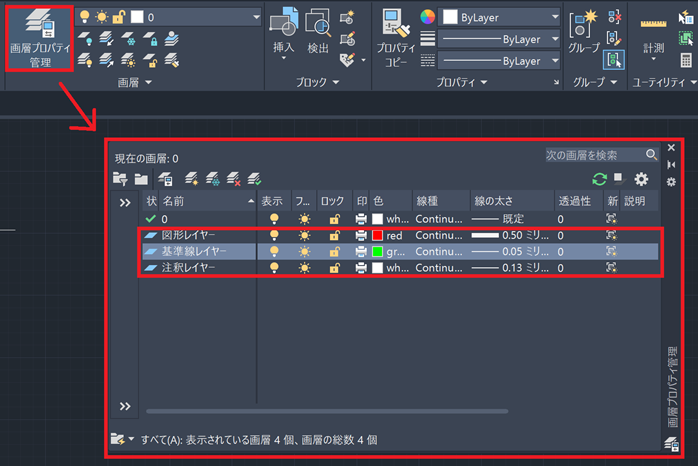
Task: Click the 検出 detect icon
Action: click(318, 23)
